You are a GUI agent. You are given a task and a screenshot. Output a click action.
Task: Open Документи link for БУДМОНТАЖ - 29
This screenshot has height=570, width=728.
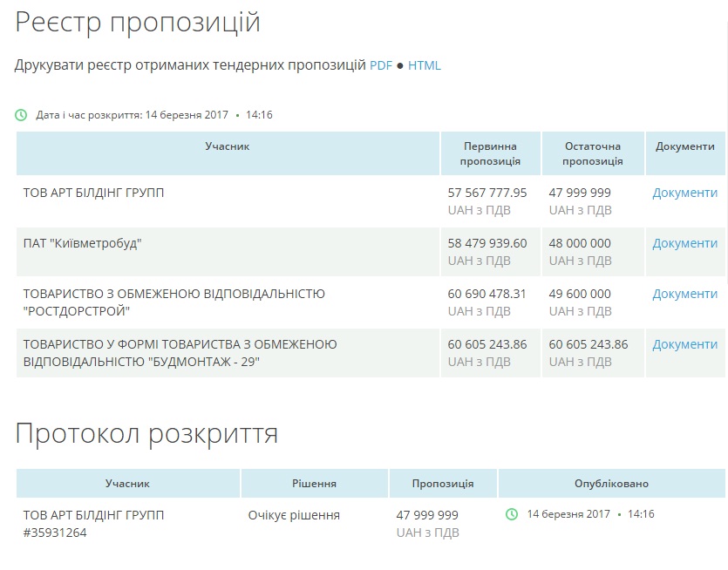point(684,344)
